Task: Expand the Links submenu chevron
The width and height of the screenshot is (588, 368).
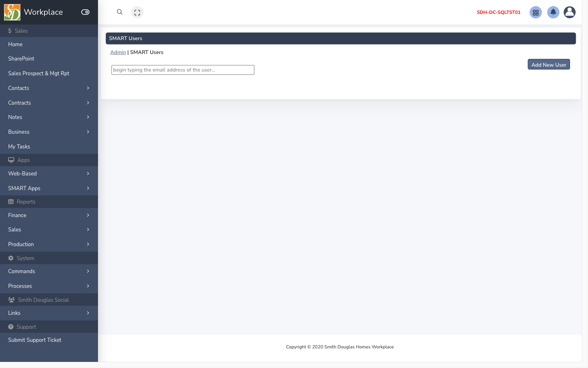Action: click(x=88, y=313)
